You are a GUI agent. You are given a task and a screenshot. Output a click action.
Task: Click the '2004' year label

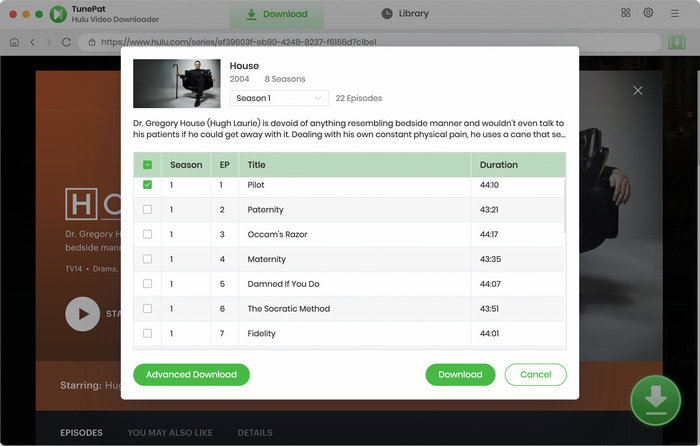pyautogui.click(x=239, y=79)
